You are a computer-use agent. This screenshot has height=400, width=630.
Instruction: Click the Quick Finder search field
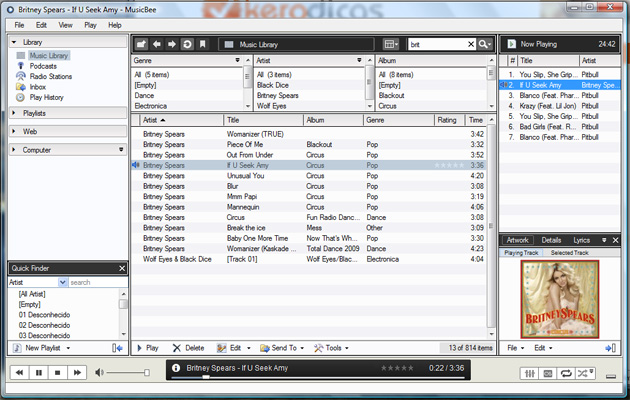coord(98,282)
